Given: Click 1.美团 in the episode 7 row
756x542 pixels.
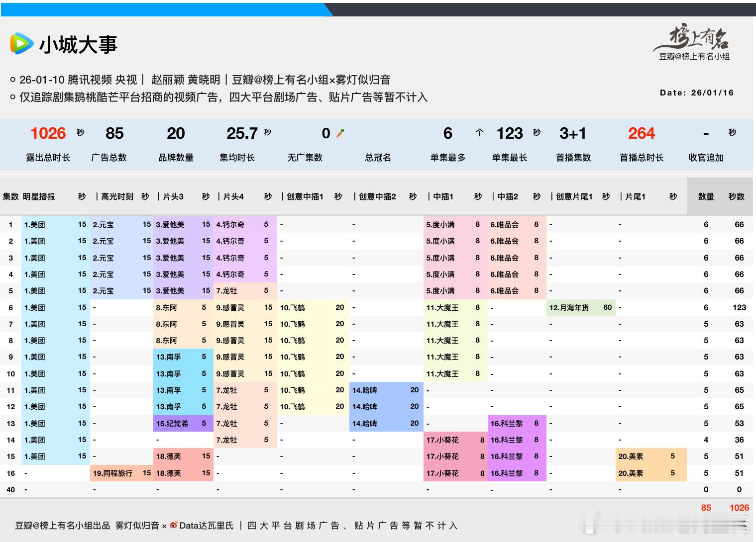Looking at the screenshot, I should [34, 324].
